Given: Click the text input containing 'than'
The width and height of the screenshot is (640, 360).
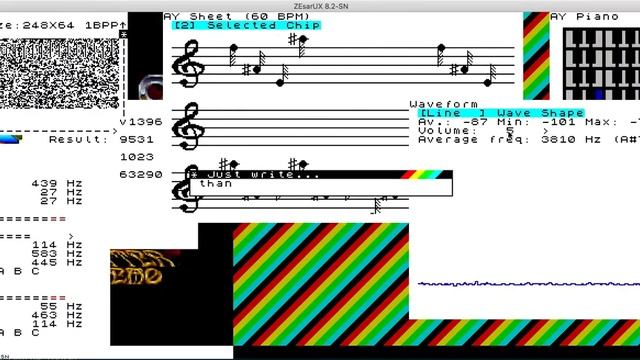Looking at the screenshot, I should tap(321, 187).
